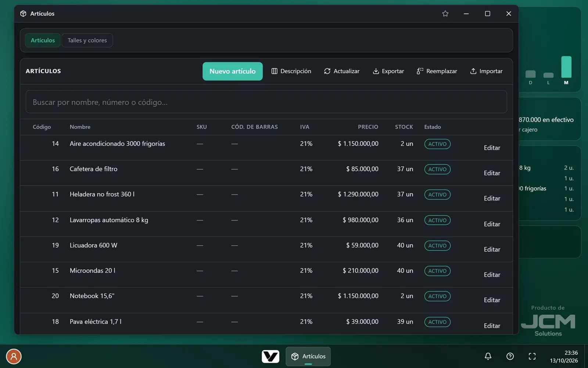
Task: Open the Descripción columns option
Action: (x=291, y=71)
